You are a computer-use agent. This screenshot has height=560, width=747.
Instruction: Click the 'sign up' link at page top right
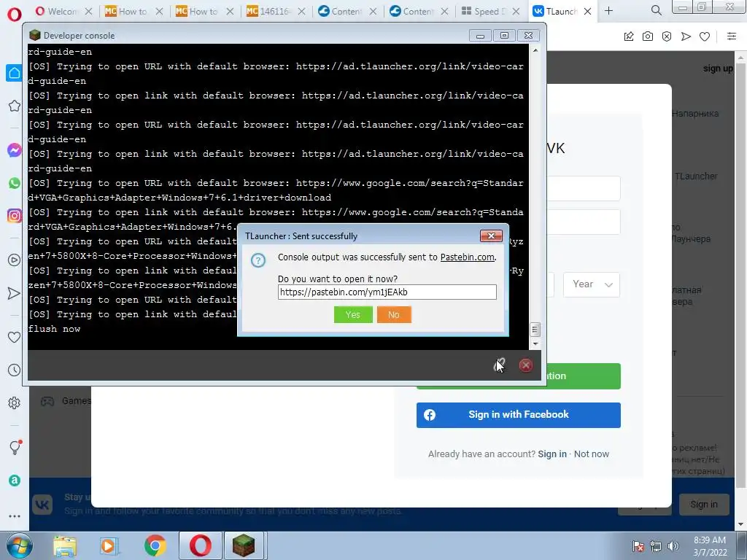tap(718, 69)
